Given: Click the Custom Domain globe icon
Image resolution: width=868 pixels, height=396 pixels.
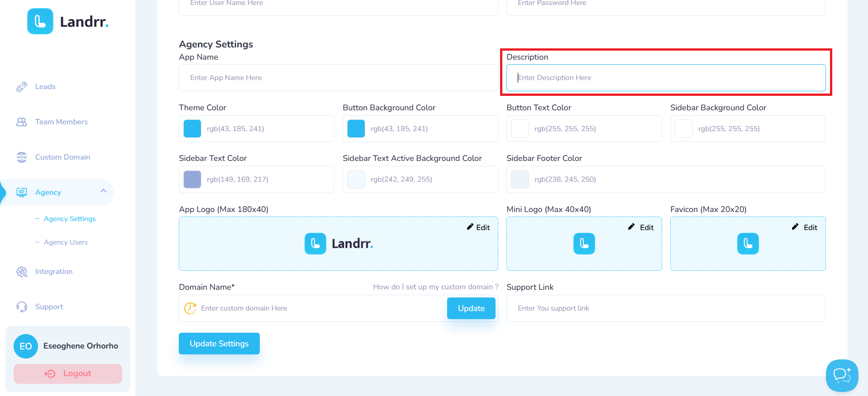Looking at the screenshot, I should pyautogui.click(x=22, y=157).
